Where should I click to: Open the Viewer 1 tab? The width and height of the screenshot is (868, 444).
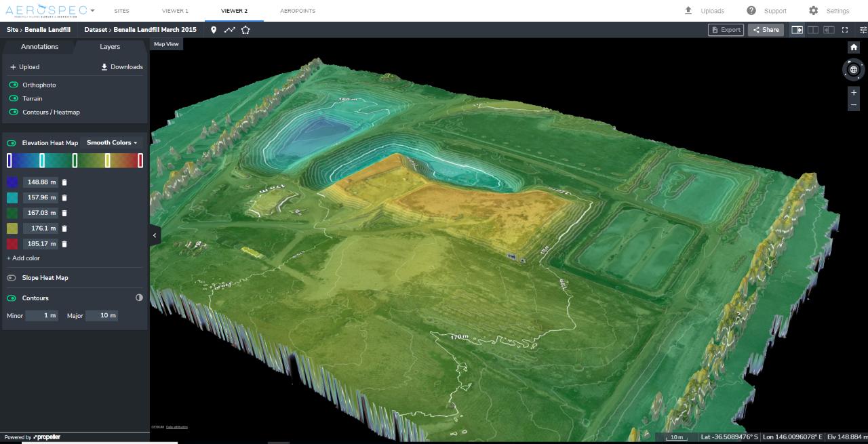175,11
